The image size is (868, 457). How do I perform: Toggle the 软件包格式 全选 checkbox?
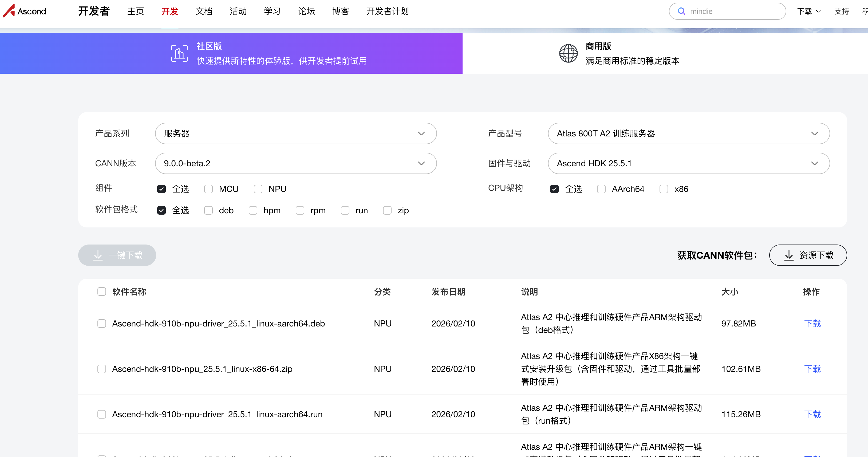click(161, 210)
